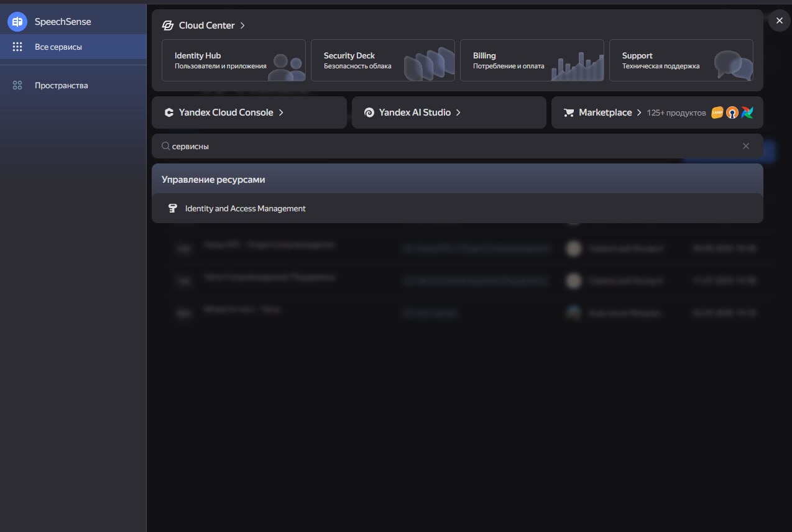
Task: Open the Marketplace link
Action: point(657,112)
